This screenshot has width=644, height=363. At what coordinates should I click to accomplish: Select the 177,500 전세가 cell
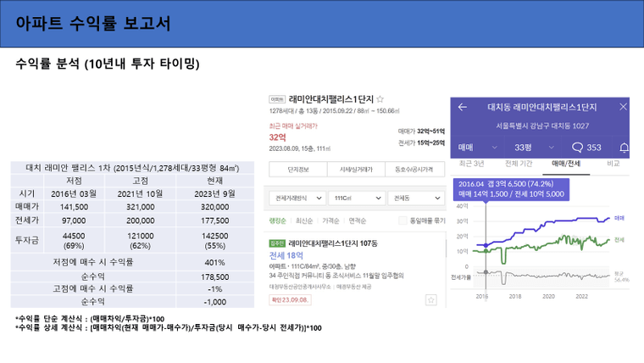214,221
